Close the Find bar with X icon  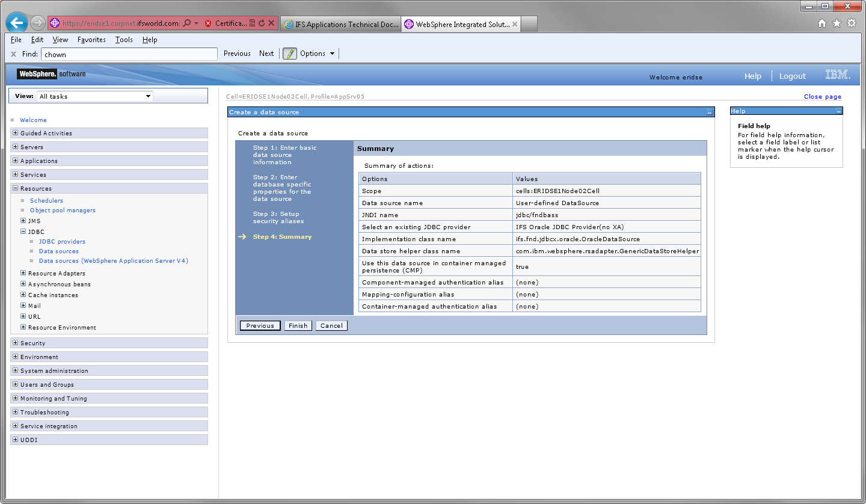pyautogui.click(x=13, y=54)
